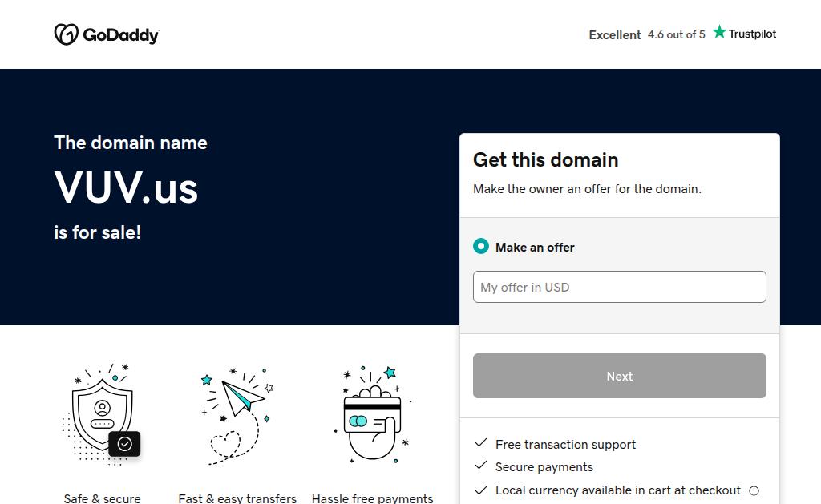
Task: Click the Safe & secure shield illustration
Action: (101, 414)
